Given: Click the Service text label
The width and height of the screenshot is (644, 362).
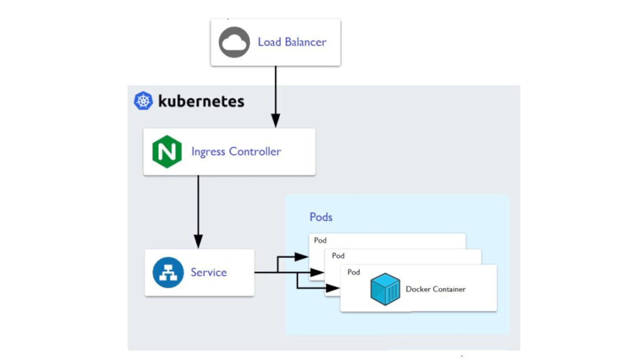Looking at the screenshot, I should (x=209, y=272).
